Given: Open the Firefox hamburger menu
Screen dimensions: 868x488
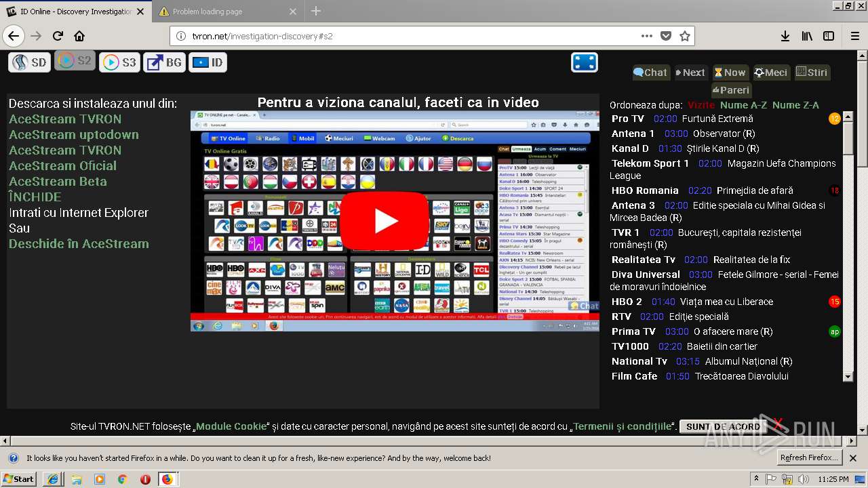Looking at the screenshot, I should [854, 36].
